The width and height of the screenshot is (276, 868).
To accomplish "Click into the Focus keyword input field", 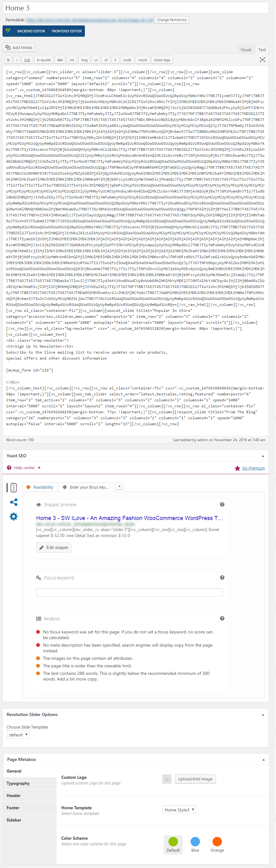I will pos(130,592).
